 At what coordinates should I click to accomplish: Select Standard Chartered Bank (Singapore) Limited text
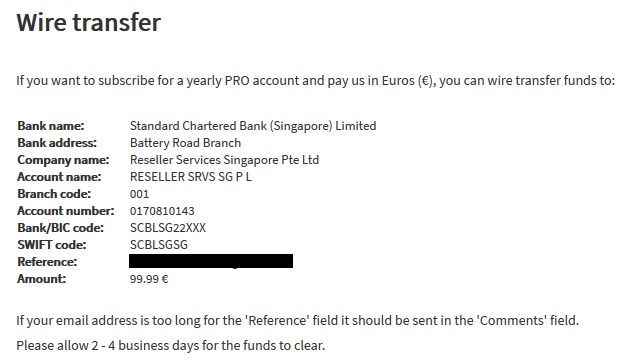(x=253, y=126)
